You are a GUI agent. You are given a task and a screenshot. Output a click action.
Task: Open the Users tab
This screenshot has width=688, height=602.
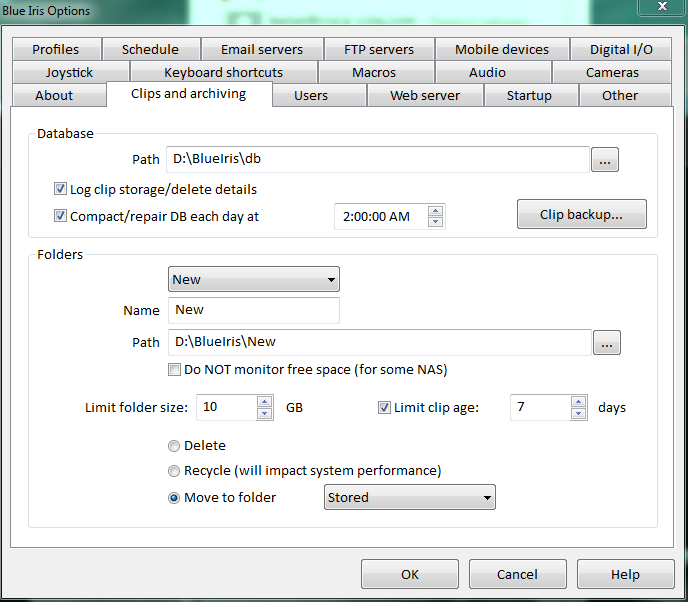[x=319, y=95]
